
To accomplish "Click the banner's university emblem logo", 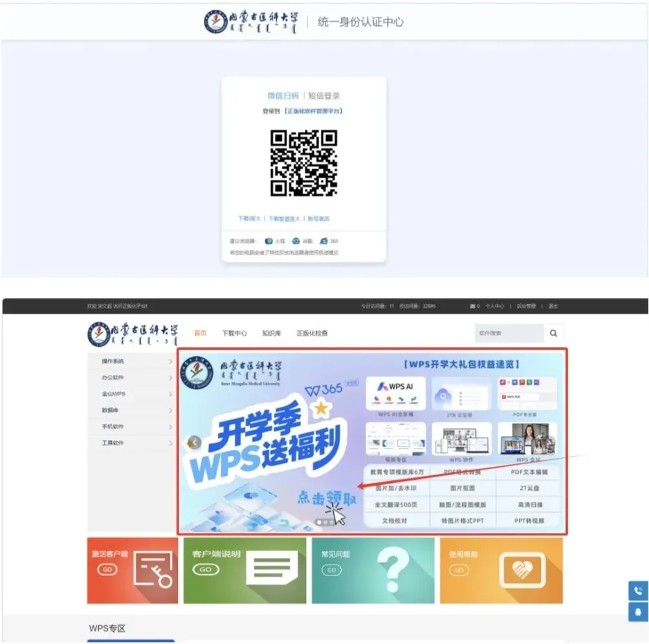I will pos(197,372).
